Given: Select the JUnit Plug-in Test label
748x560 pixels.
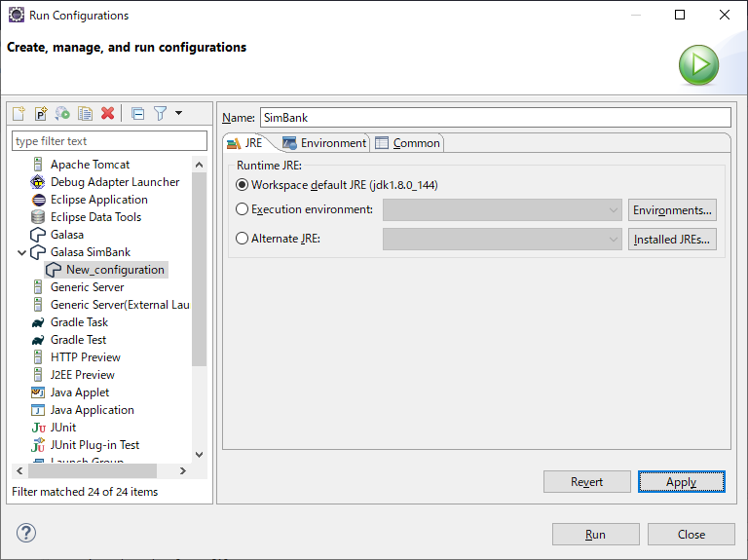Looking at the screenshot, I should tap(94, 445).
